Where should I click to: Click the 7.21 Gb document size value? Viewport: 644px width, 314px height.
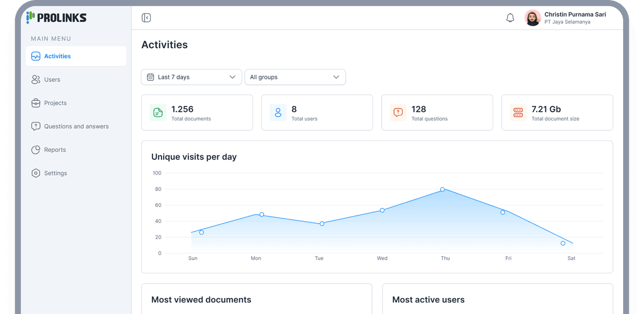tap(546, 109)
